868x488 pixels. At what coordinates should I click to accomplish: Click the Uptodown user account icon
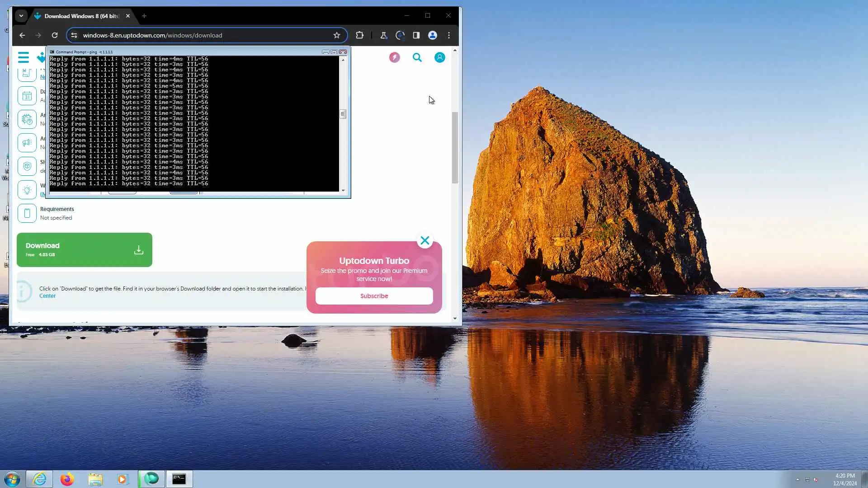click(x=439, y=57)
